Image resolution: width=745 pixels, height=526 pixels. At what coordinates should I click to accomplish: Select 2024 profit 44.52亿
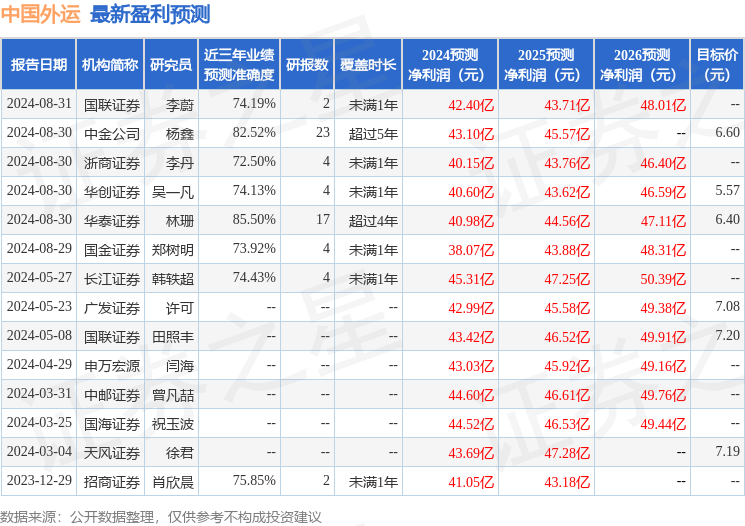[471, 423]
